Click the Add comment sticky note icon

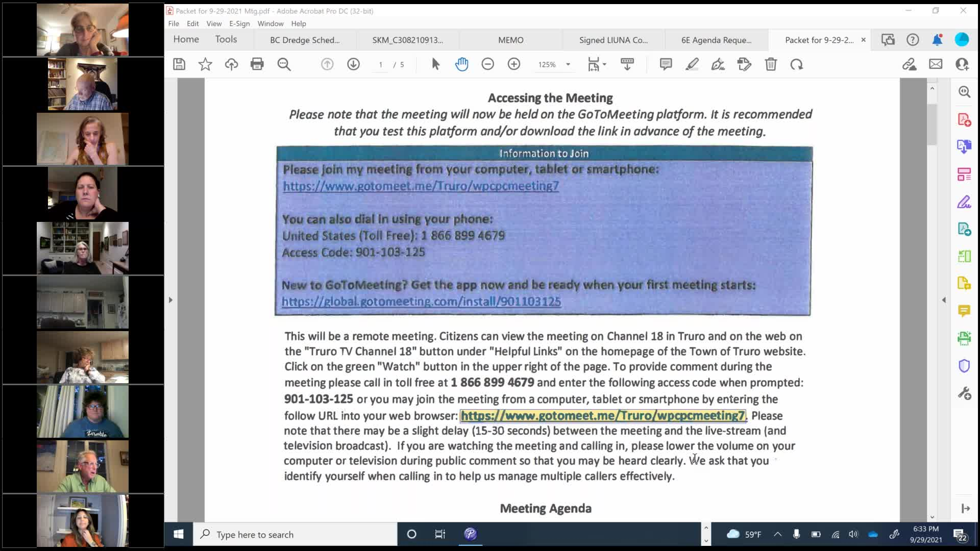coord(666,64)
